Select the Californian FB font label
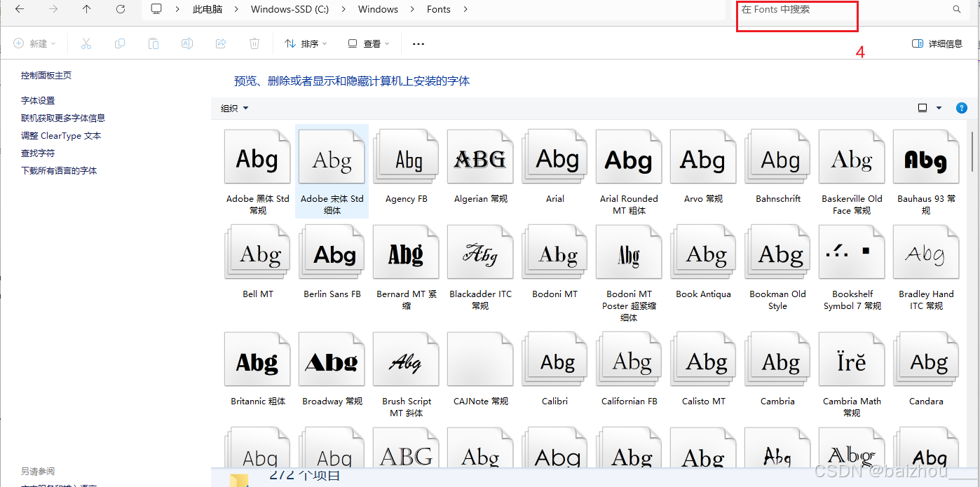The width and height of the screenshot is (980, 487). 629,402
